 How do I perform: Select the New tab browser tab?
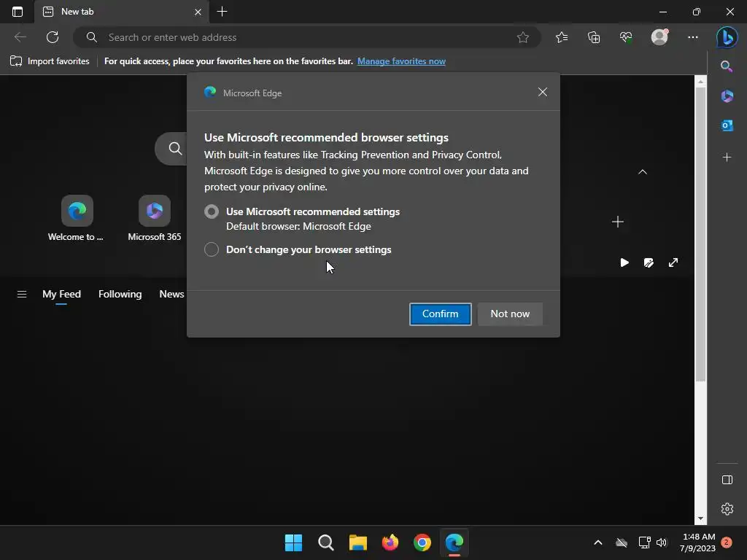122,12
